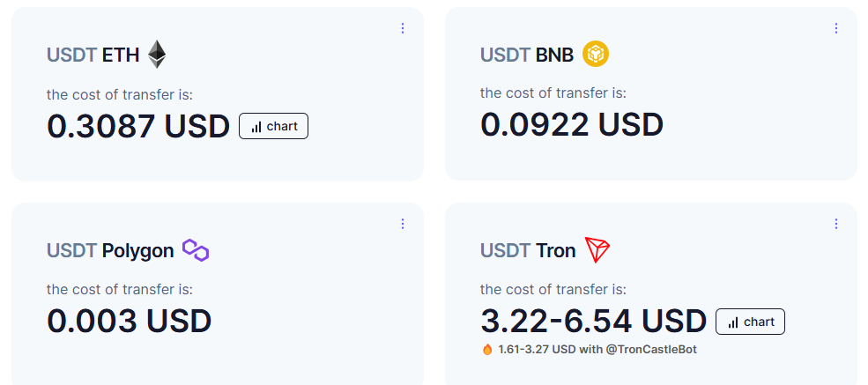Image resolution: width=868 pixels, height=385 pixels.
Task: Click the USDT Tron heading
Action: click(528, 250)
